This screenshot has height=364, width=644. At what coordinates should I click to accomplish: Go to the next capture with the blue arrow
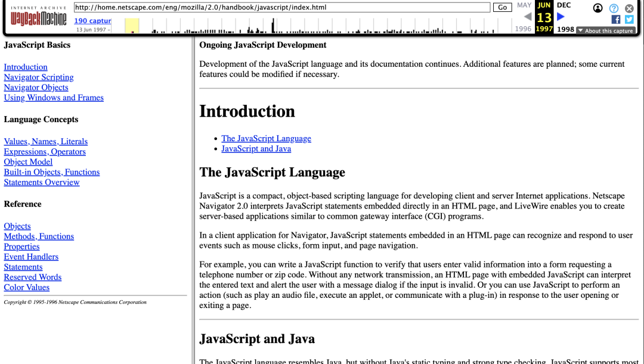point(561,17)
